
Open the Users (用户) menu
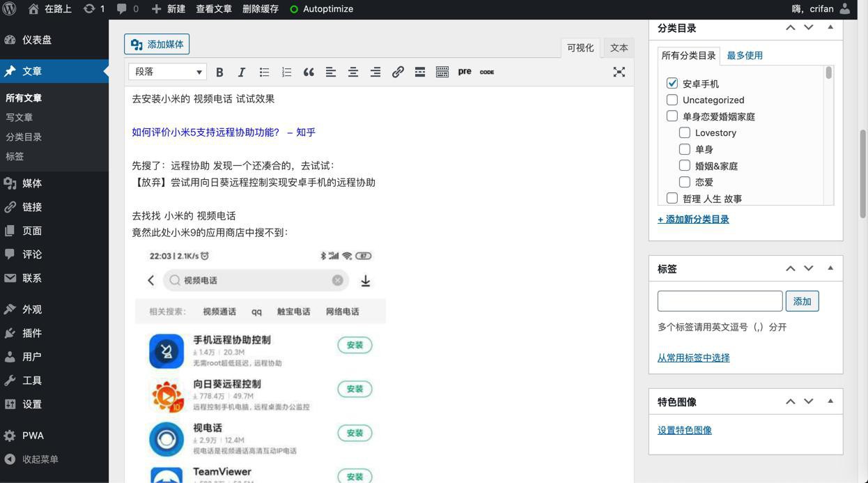54,357
